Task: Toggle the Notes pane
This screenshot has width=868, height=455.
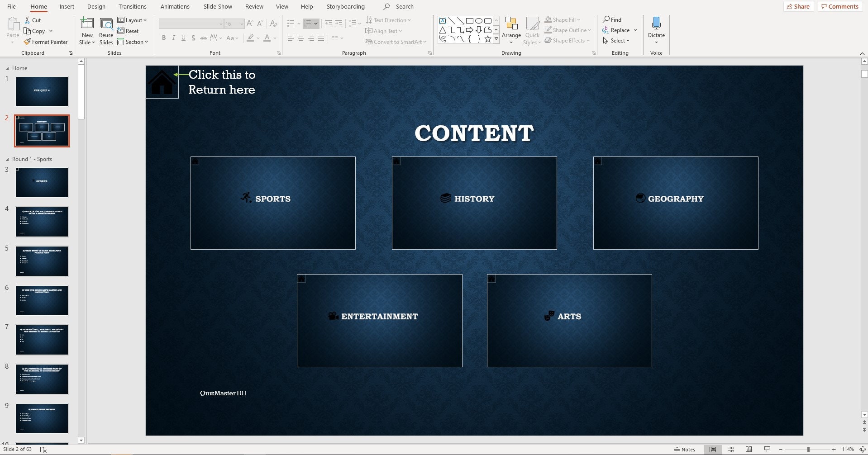Action: pos(684,449)
